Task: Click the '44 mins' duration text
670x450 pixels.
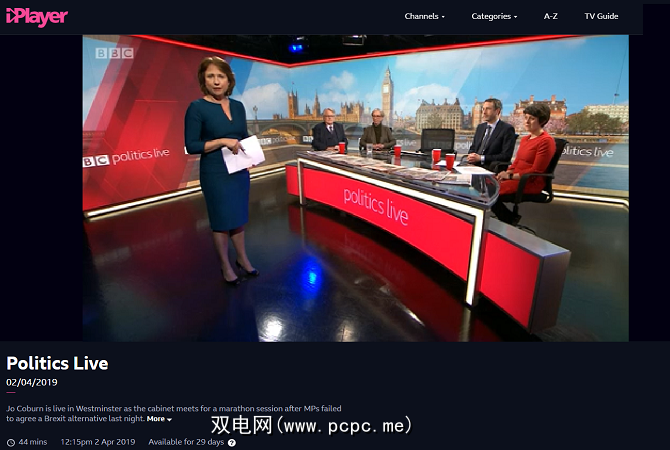Action: pos(33,442)
